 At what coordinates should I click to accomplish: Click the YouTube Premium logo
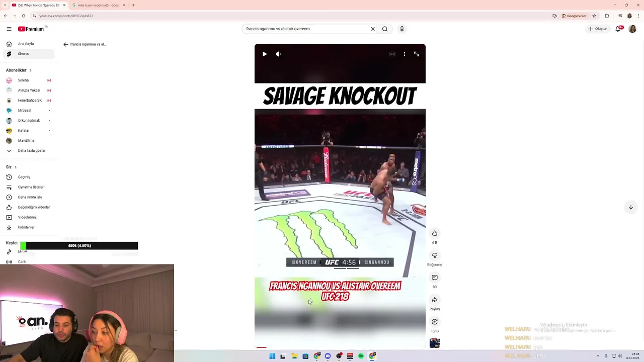pyautogui.click(x=31, y=29)
